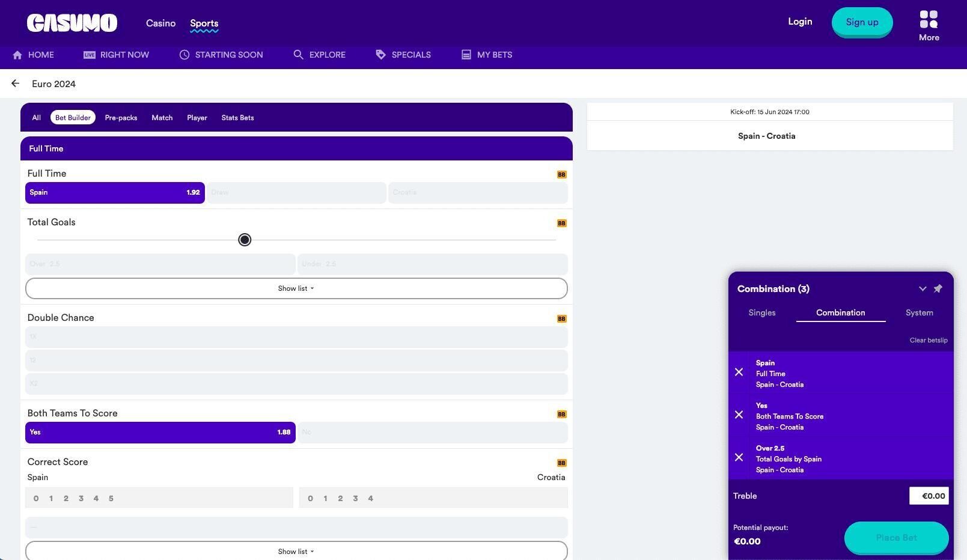Remove Spain Full Time selection from betslip

(739, 372)
